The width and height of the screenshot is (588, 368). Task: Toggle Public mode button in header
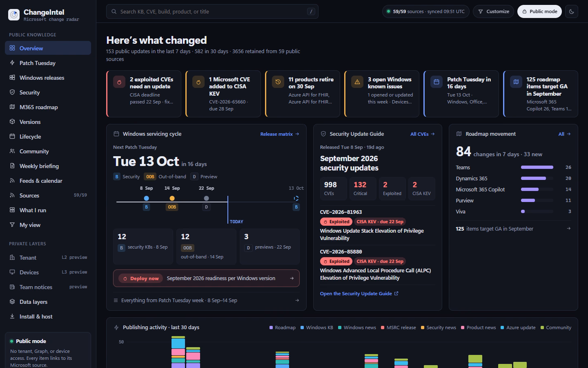click(539, 11)
